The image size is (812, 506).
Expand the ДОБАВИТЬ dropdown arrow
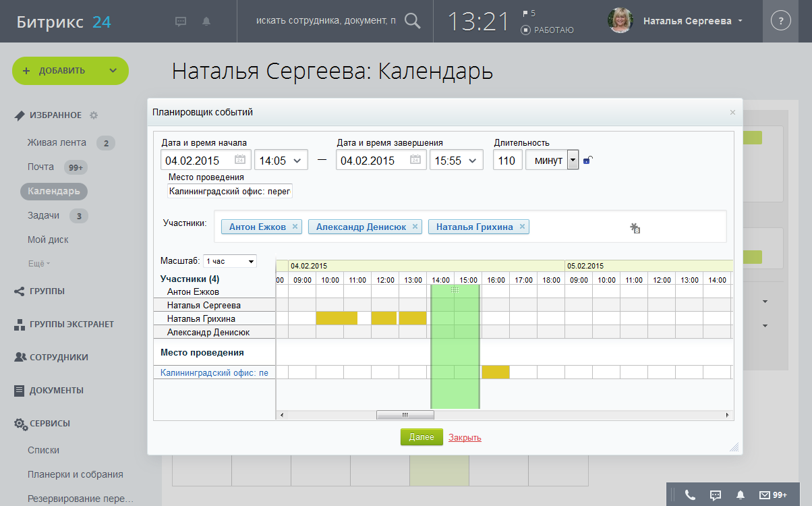coord(113,70)
